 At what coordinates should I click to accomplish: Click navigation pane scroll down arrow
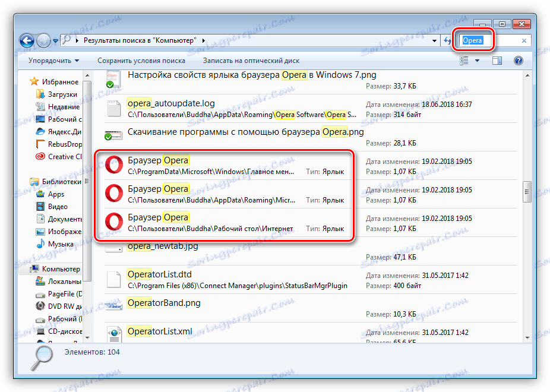click(87, 337)
